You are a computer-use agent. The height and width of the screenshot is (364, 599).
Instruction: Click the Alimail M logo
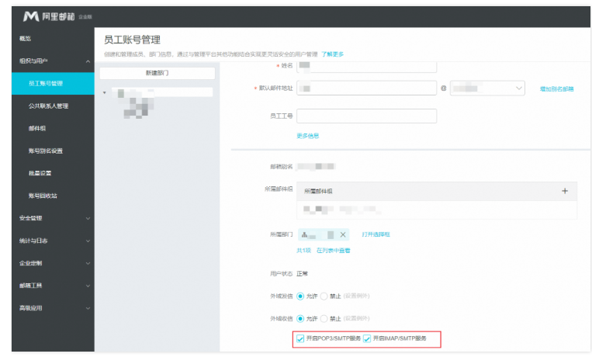[x=31, y=16]
